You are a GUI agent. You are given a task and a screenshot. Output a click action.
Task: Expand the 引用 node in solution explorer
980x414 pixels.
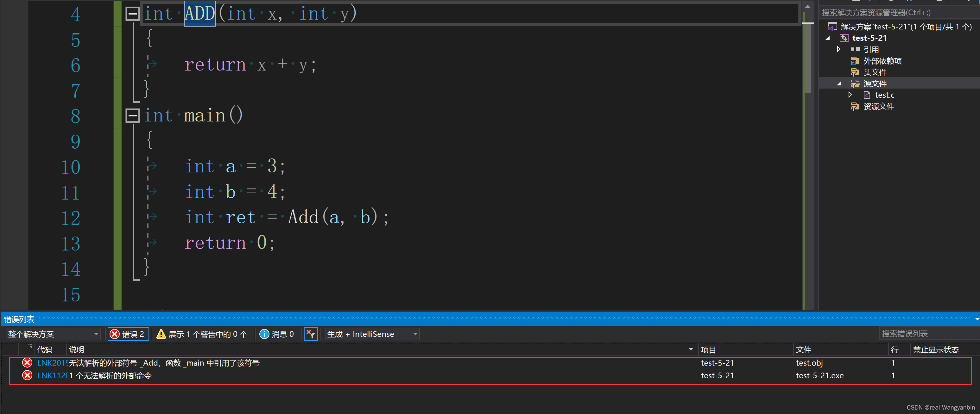(838, 49)
